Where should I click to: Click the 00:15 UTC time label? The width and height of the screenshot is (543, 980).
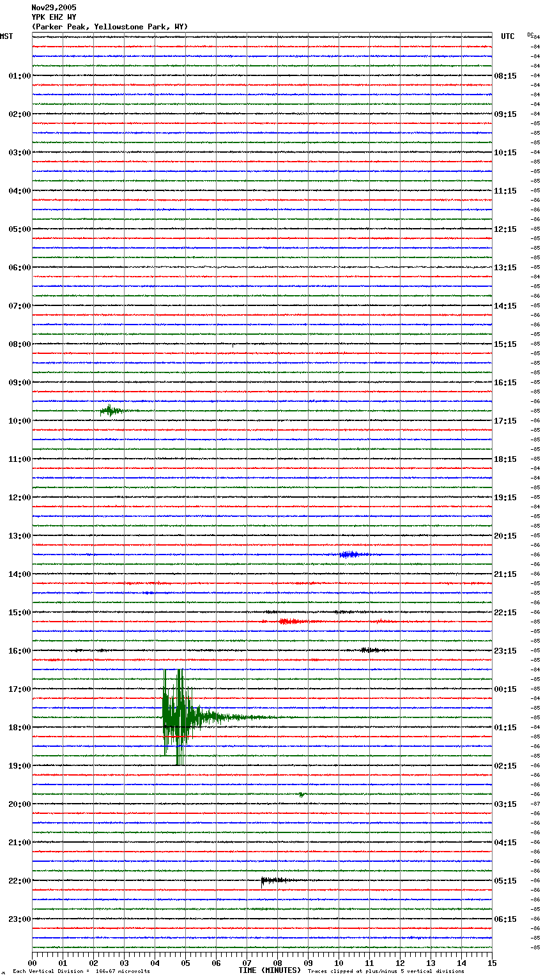tap(505, 689)
